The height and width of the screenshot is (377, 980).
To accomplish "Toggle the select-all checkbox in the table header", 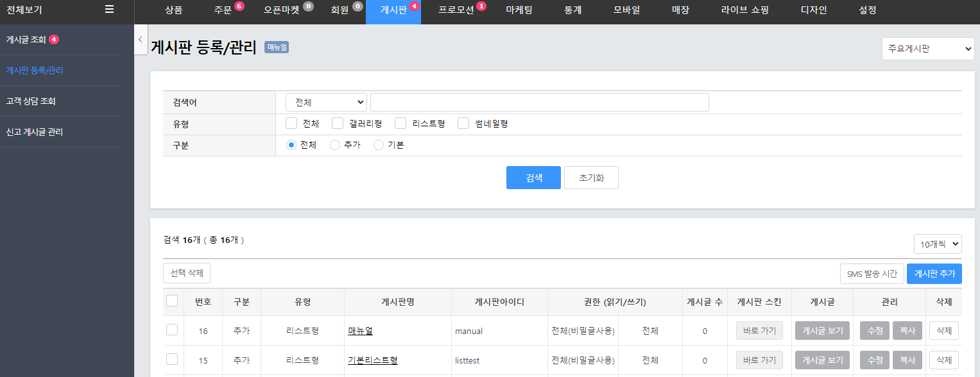I will point(172,301).
